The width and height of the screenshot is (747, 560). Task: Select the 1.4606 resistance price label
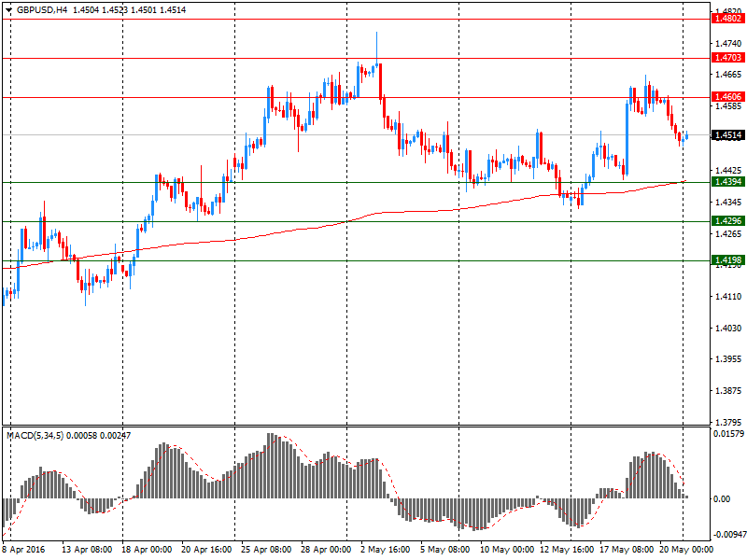pyautogui.click(x=728, y=97)
